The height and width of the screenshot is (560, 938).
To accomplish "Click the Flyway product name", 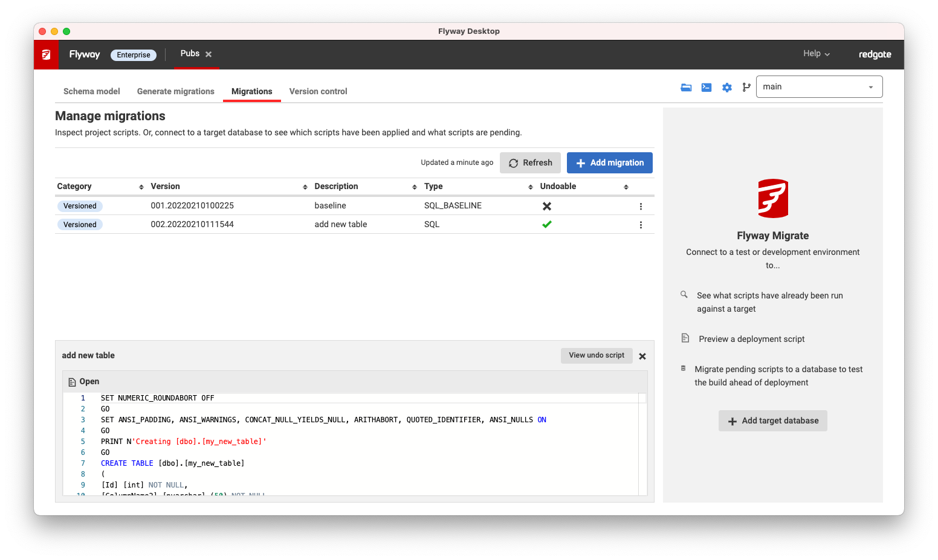I will click(85, 54).
